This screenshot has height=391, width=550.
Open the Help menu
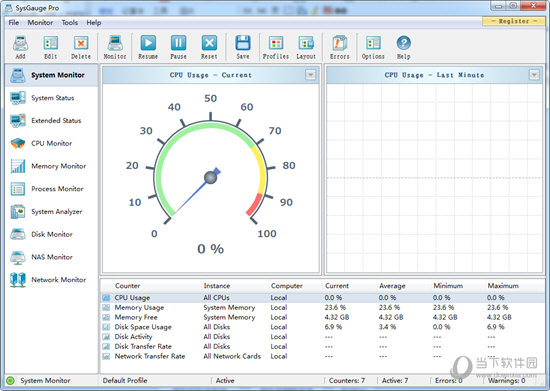94,22
